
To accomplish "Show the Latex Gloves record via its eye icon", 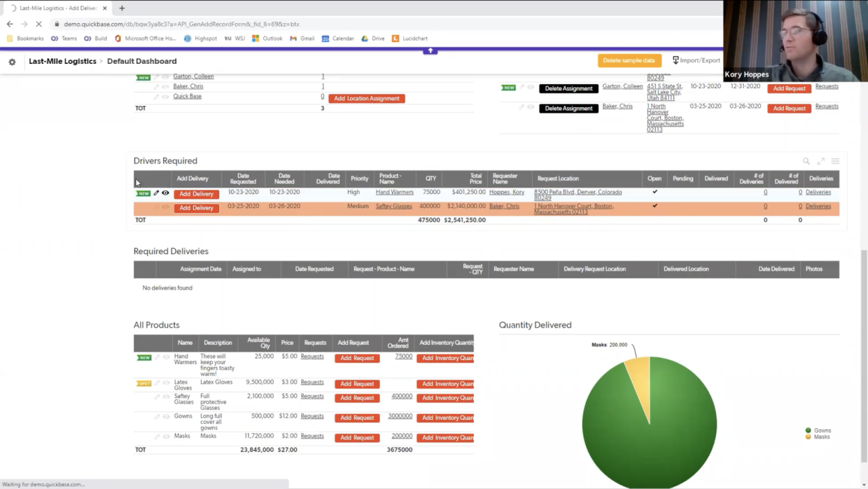I will click(x=166, y=384).
